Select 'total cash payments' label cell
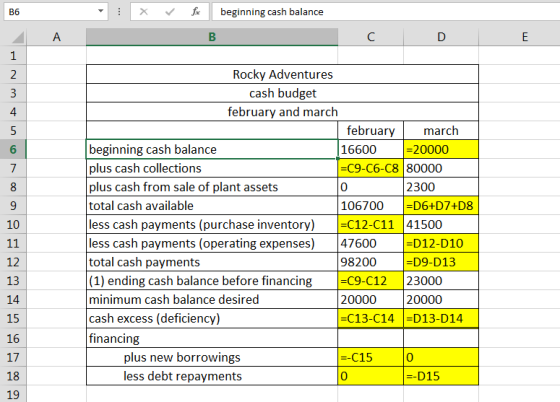560x402 pixels. 212,262
